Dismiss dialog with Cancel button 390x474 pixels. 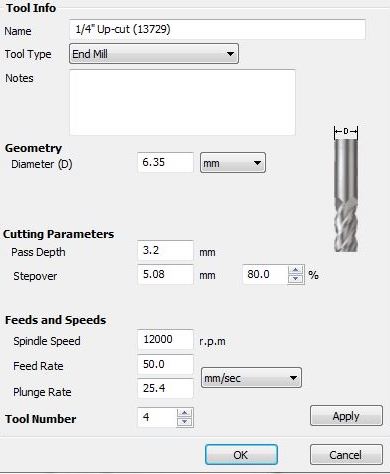point(346,455)
